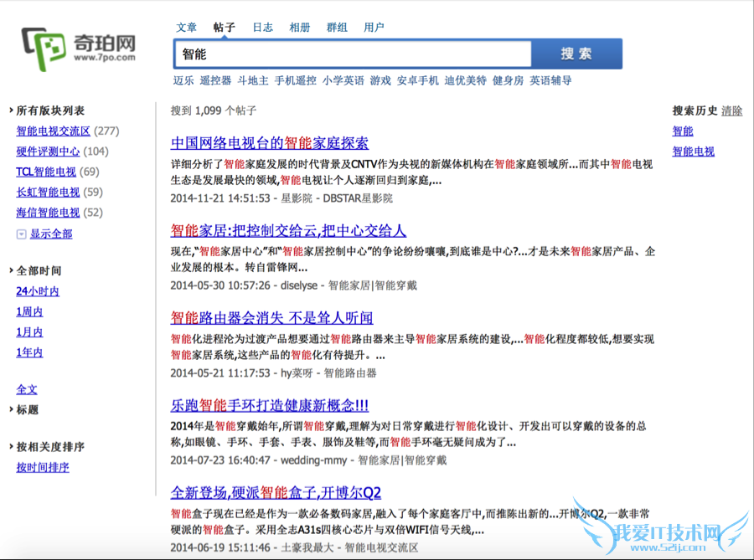
Task: Select 全文 search scope
Action: (27, 389)
